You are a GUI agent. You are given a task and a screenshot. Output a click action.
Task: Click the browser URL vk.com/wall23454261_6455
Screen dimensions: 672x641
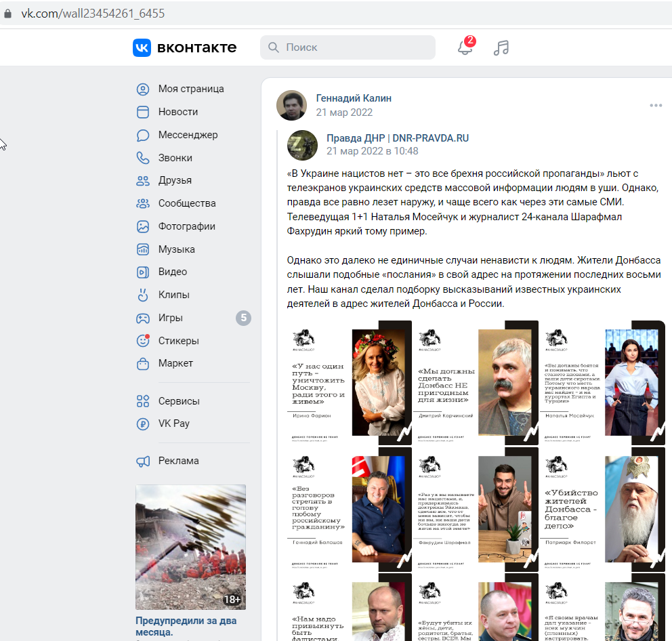pyautogui.click(x=93, y=14)
